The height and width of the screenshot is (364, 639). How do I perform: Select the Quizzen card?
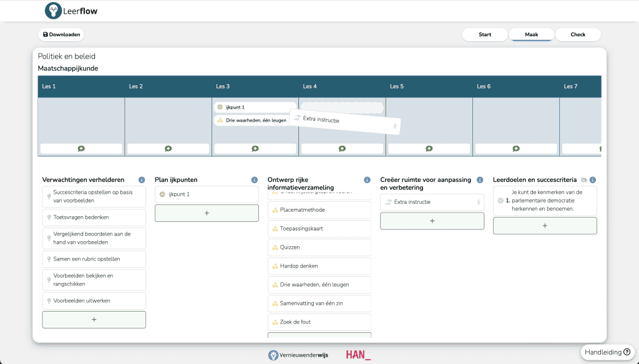tap(319, 247)
